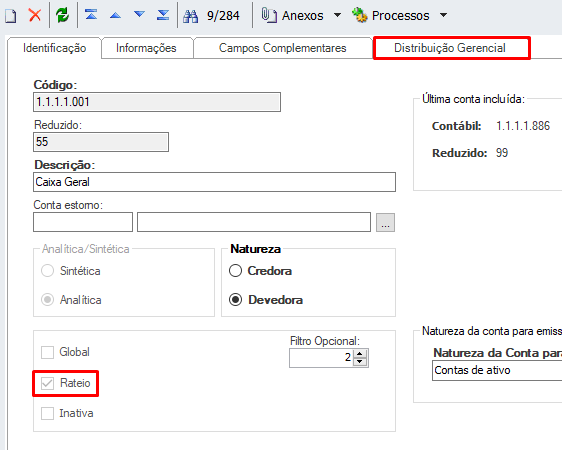This screenshot has width=562, height=450.
Task: Increase Filtro Opcional with up arrow
Action: pyautogui.click(x=360, y=354)
